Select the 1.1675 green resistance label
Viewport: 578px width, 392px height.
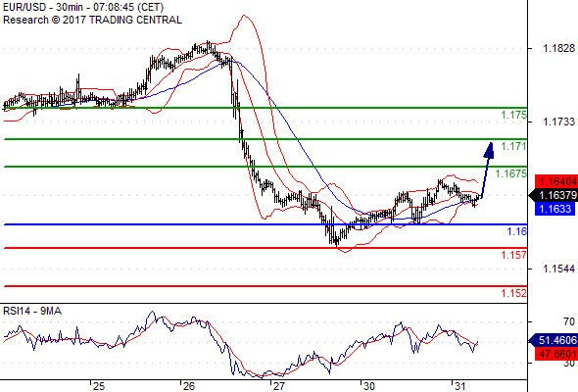[x=511, y=173]
